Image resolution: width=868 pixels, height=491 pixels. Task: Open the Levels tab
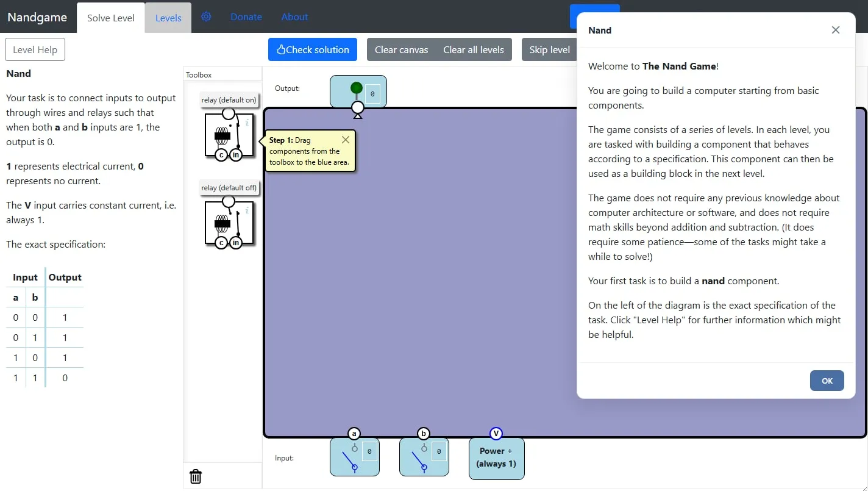[168, 18]
